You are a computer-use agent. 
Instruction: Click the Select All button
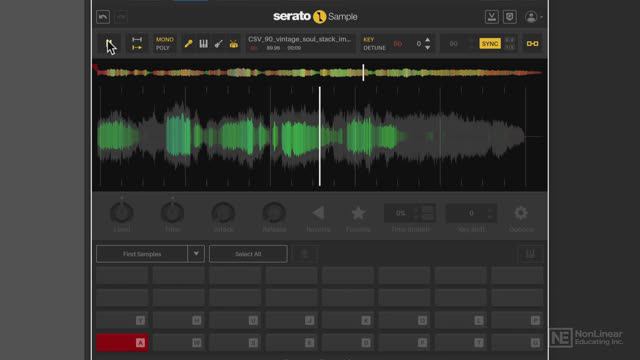(248, 254)
